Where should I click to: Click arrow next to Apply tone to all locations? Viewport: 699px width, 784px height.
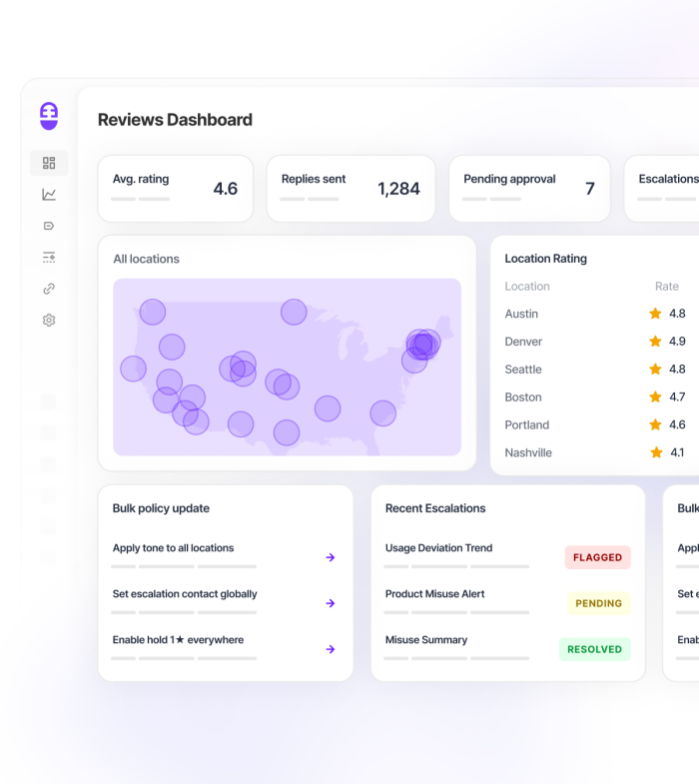click(x=330, y=557)
